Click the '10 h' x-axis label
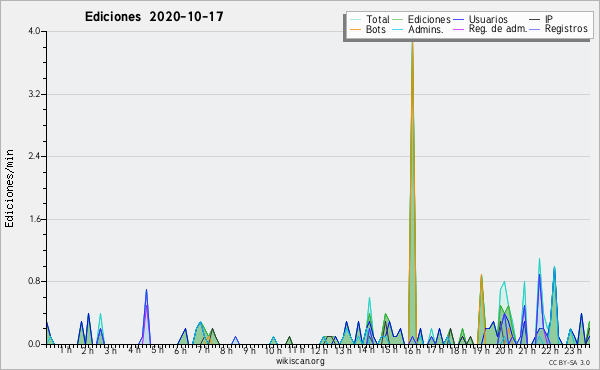 pos(273,350)
